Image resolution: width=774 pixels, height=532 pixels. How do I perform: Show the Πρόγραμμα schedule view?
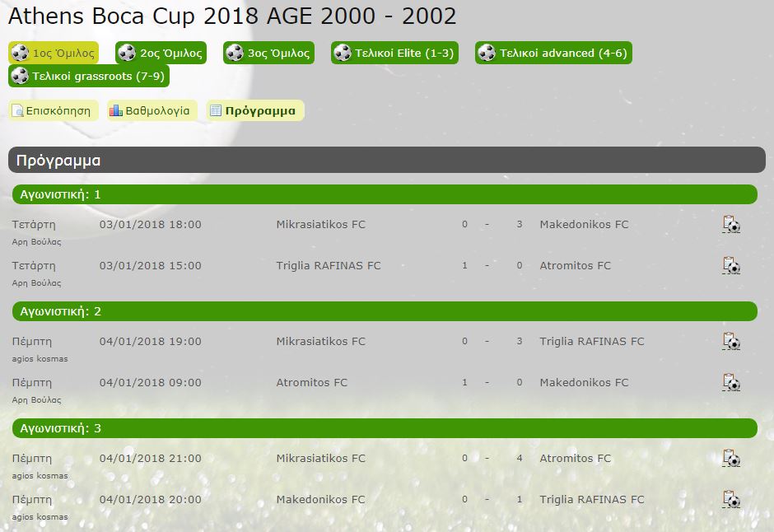pyautogui.click(x=255, y=110)
